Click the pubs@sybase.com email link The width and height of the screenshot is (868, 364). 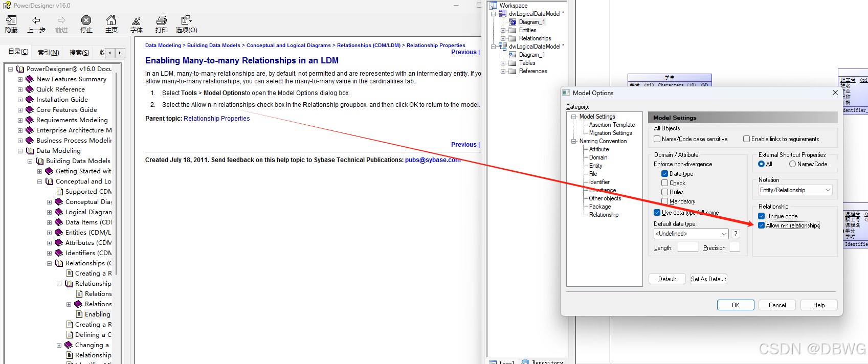point(433,160)
